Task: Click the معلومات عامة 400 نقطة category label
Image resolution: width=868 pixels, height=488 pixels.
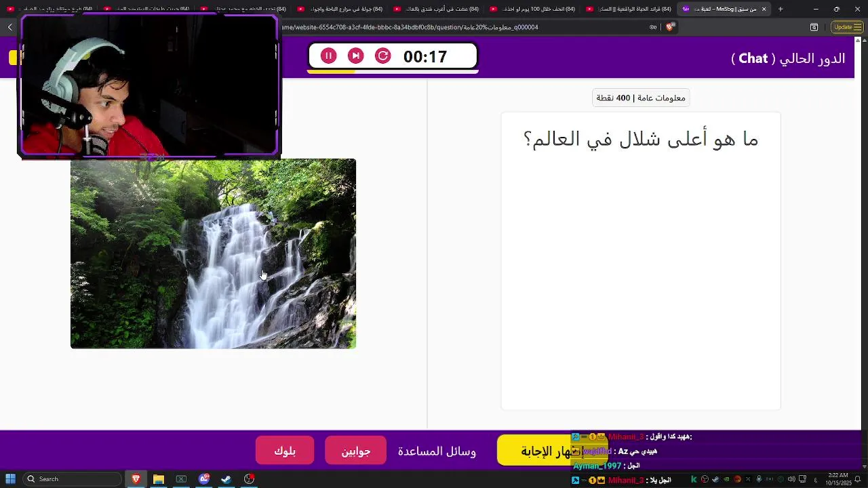Action: pyautogui.click(x=641, y=98)
